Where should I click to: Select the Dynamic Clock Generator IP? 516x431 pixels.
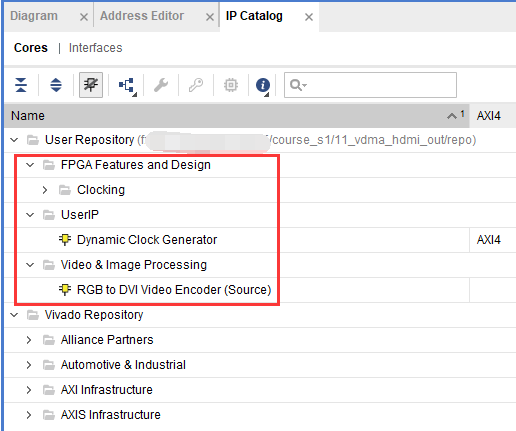[x=147, y=240]
